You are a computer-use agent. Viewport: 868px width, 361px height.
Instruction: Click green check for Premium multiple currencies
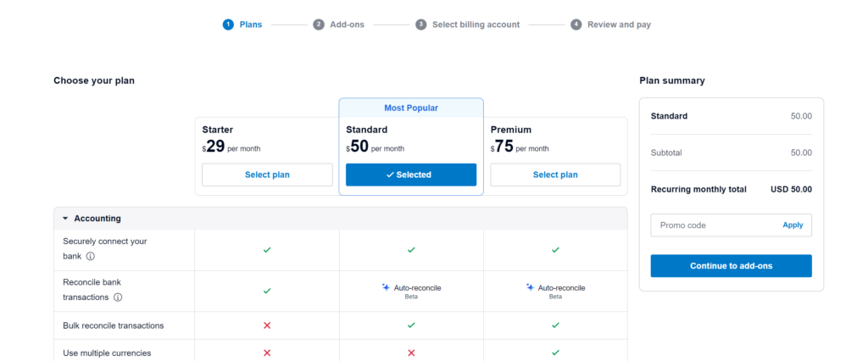[x=555, y=353]
